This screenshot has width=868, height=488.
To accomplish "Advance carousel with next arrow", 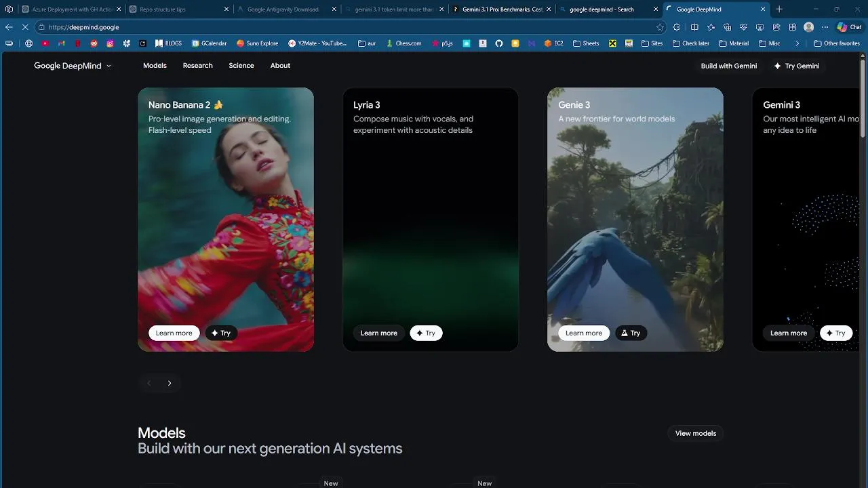I will pyautogui.click(x=170, y=383).
